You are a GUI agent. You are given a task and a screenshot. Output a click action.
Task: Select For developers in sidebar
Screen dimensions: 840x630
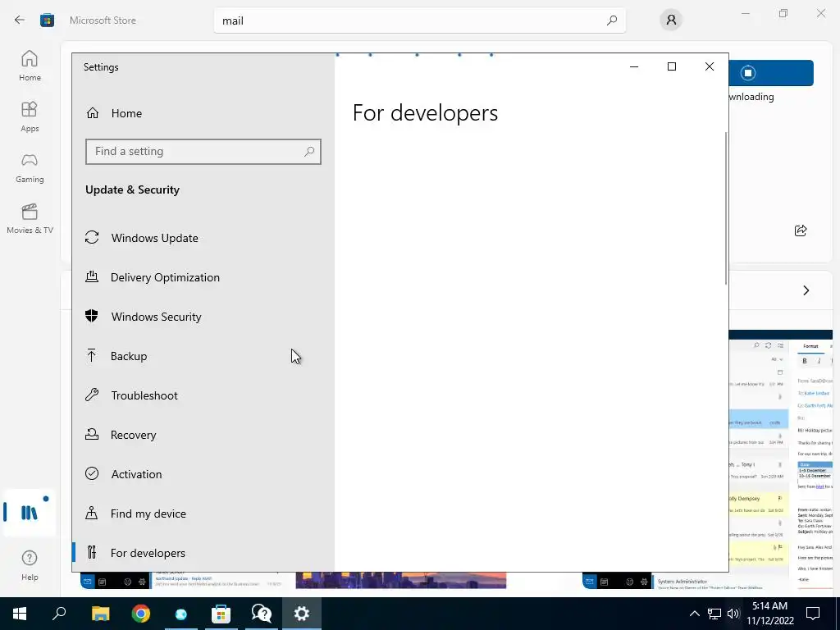tap(203, 553)
